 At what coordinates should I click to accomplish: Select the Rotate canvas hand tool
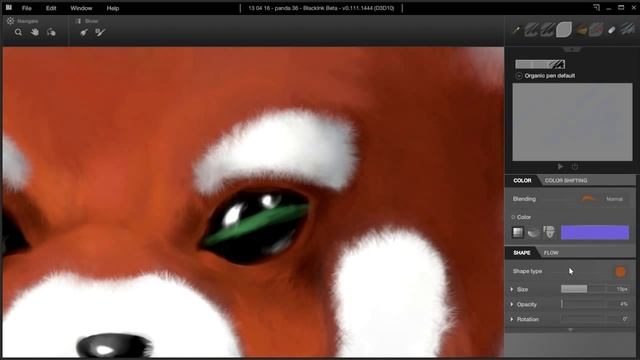point(51,32)
